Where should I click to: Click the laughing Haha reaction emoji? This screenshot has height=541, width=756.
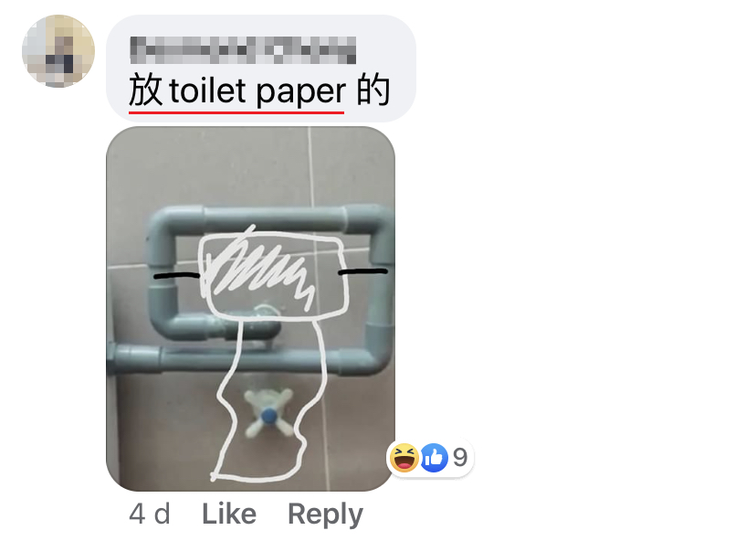click(x=404, y=457)
